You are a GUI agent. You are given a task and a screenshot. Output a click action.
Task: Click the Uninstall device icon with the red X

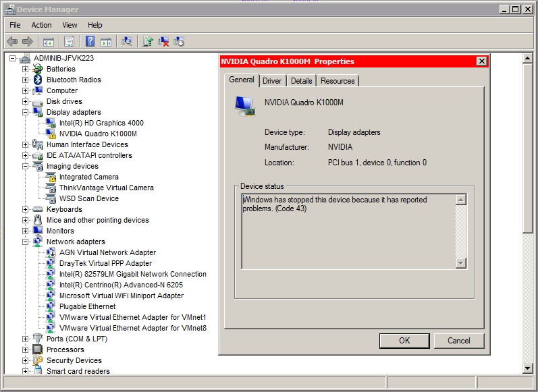[163, 42]
